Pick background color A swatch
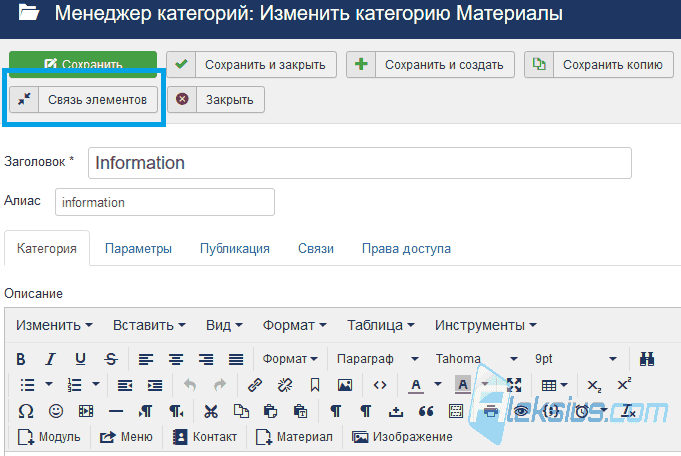 pos(463,385)
